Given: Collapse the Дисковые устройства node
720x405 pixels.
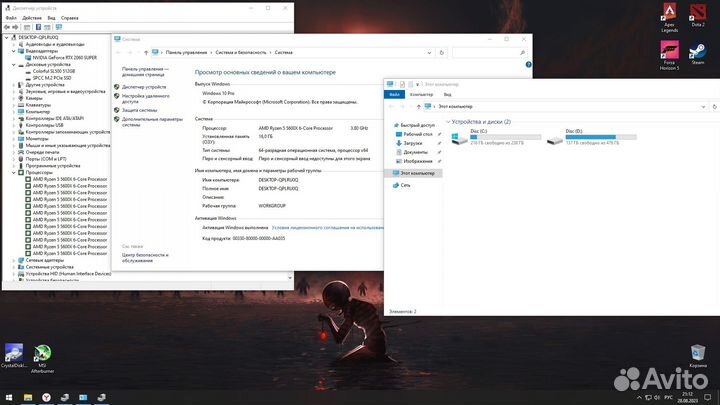Looking at the screenshot, I should (14, 65).
